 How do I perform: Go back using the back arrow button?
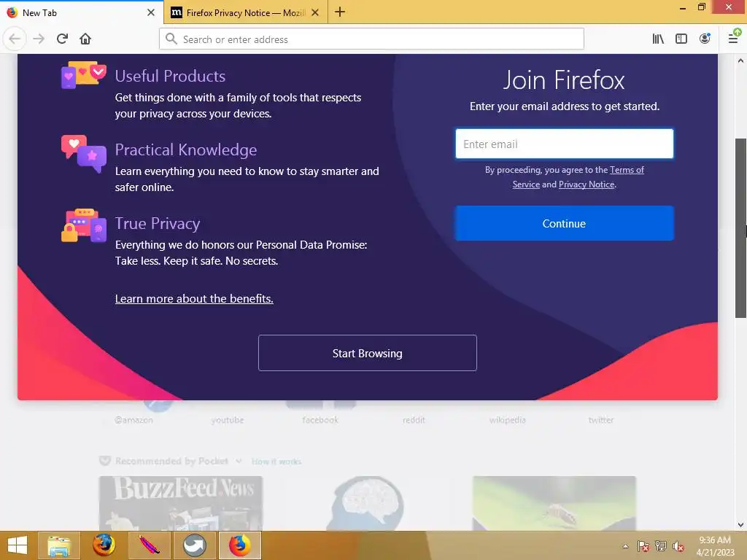15,39
